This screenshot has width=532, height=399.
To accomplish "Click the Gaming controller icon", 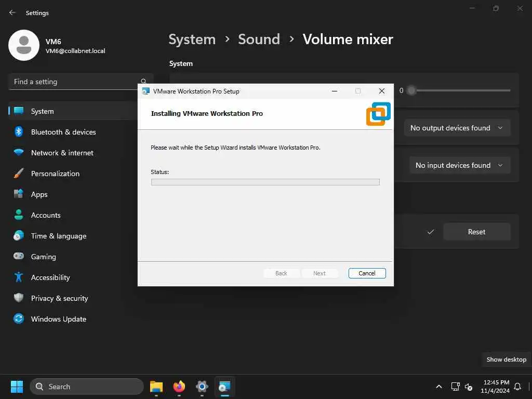I will point(19,256).
